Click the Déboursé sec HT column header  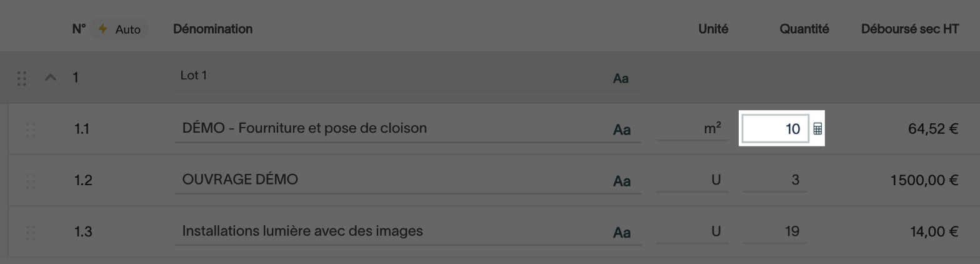click(x=910, y=29)
